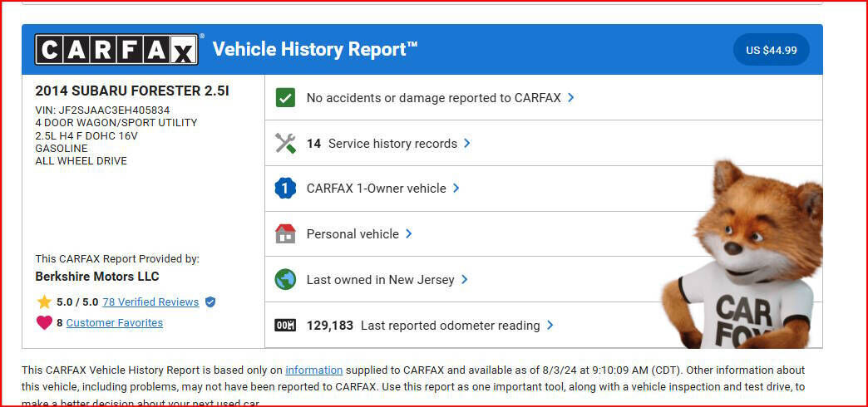Screen dimensions: 868x407
Task: Click the green no-accidents checkmark icon
Action: 285,98
